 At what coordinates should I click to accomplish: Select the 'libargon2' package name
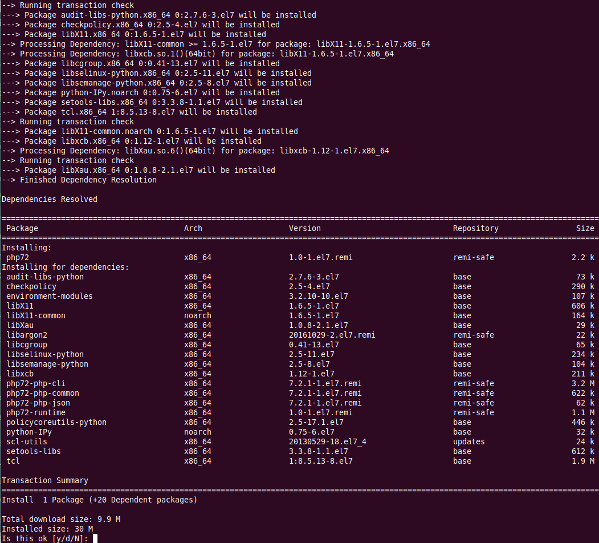27,335
